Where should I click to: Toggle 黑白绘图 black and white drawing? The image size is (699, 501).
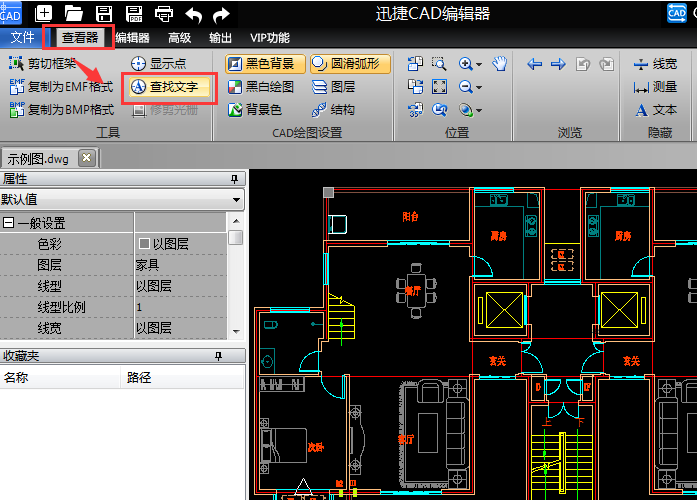pyautogui.click(x=261, y=87)
